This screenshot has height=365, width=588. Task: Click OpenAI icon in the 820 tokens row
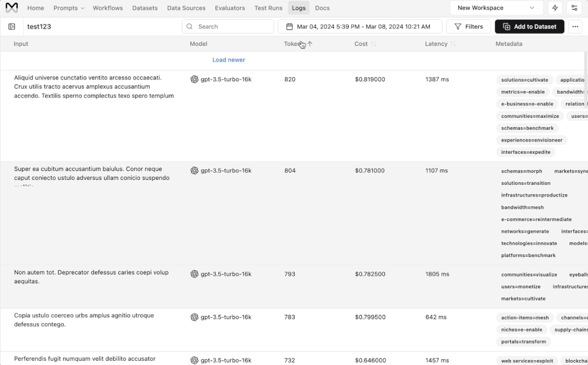pos(194,79)
